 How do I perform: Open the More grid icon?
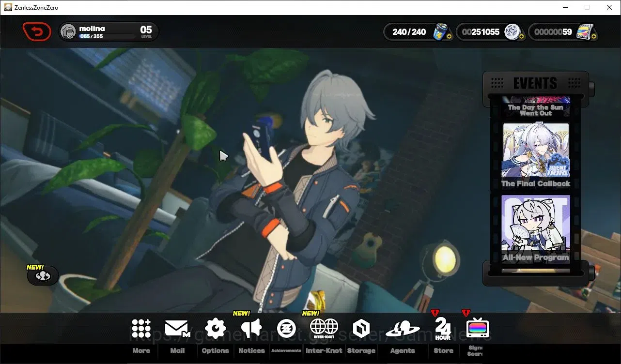[141, 328]
